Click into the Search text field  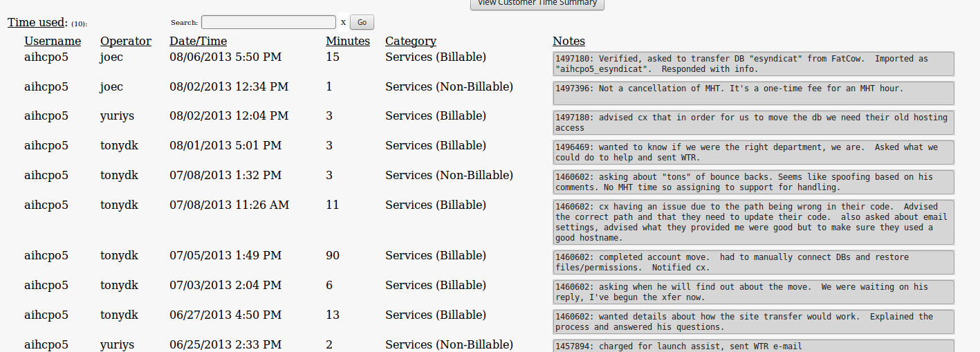tap(268, 22)
